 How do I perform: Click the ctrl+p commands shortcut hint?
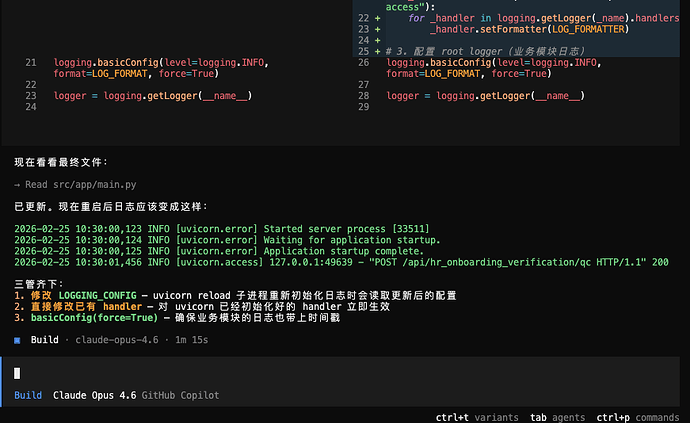point(638,417)
